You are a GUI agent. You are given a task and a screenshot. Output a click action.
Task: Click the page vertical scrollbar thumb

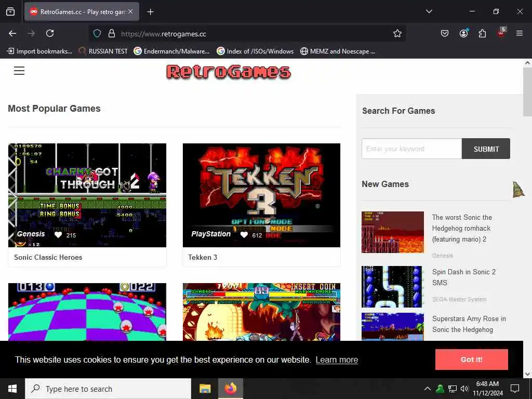[527, 91]
